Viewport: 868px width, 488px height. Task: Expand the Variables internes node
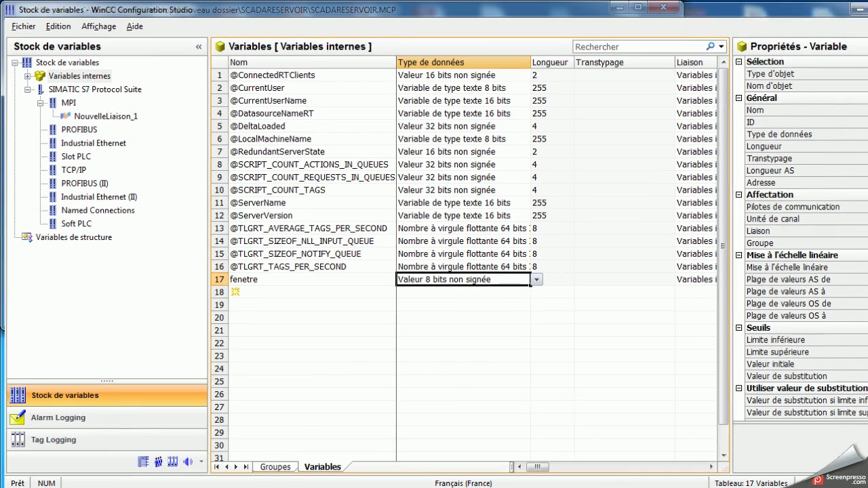click(28, 76)
